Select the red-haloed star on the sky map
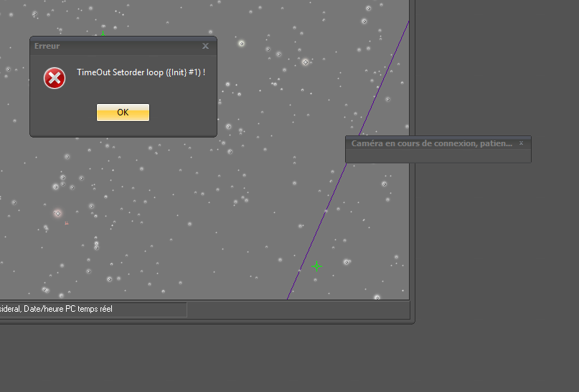Screen dimensions: 579x392 (57, 213)
